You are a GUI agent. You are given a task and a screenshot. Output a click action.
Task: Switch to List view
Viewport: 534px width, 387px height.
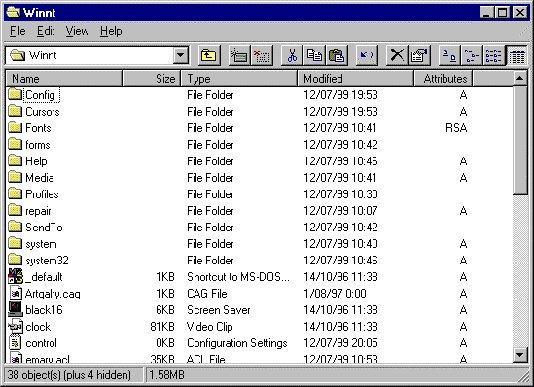pos(494,55)
